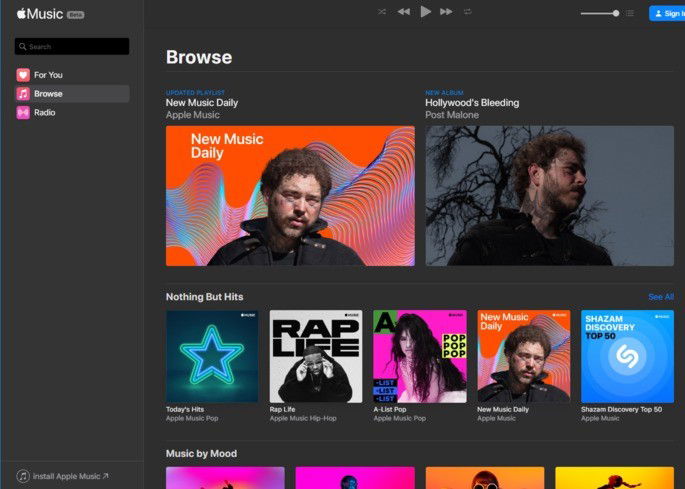Open the first pink Music by Mood tile
Viewport: 685px width, 489px height.
pos(225,478)
